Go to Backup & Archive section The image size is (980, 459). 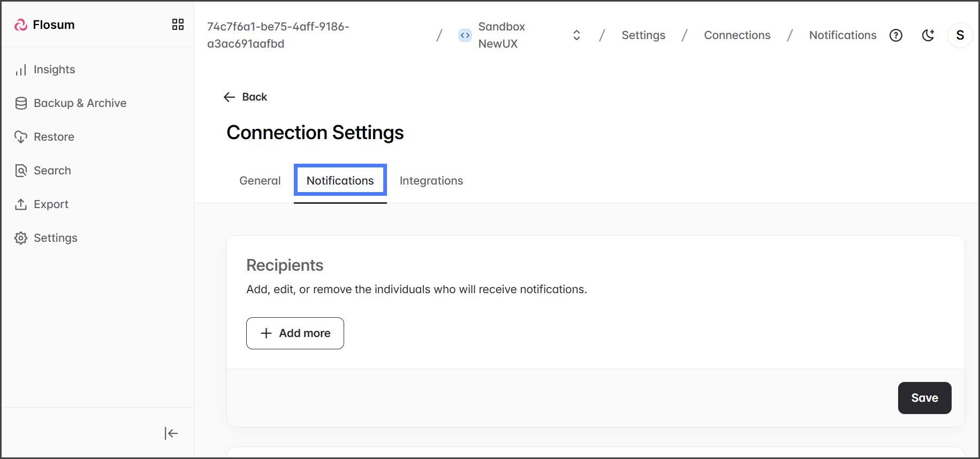tap(79, 103)
